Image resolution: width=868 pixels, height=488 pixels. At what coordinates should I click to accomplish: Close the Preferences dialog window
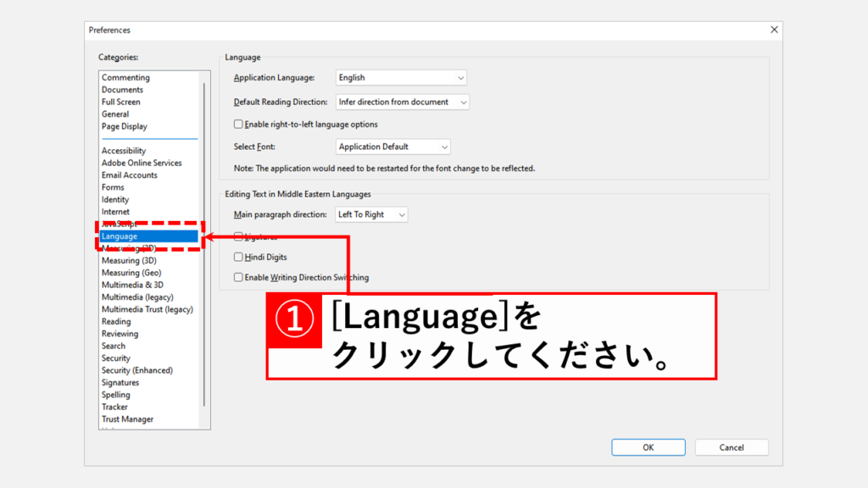pos(773,30)
